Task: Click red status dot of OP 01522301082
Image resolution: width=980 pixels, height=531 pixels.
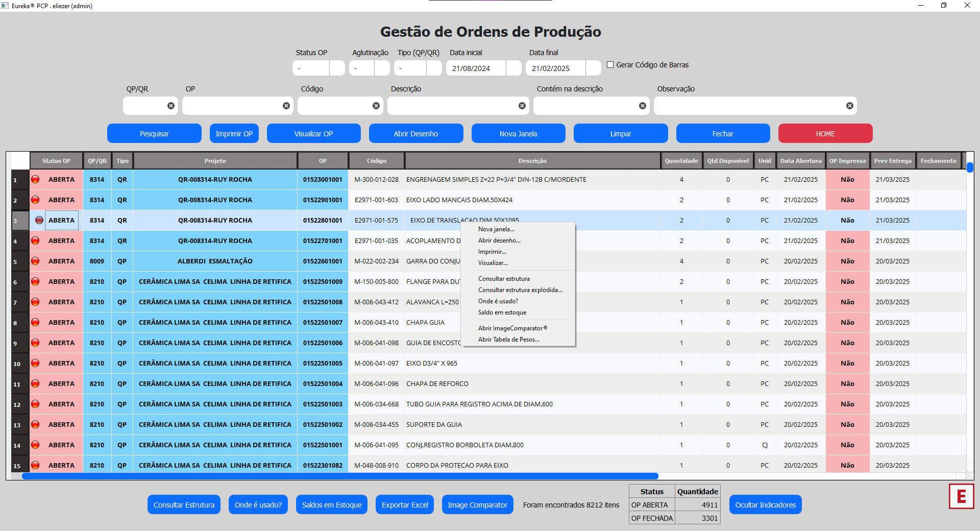Action: click(35, 465)
